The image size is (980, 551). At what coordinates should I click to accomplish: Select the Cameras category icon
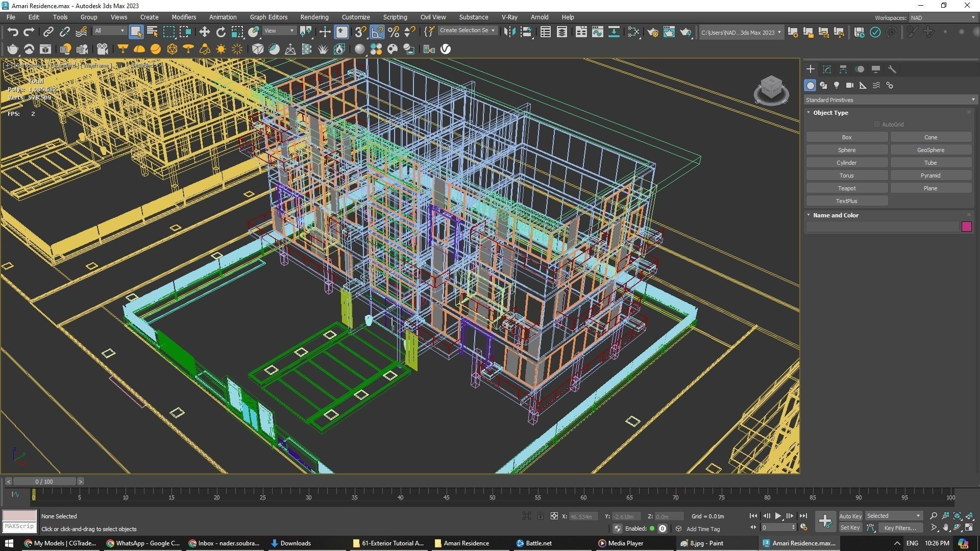pyautogui.click(x=849, y=85)
